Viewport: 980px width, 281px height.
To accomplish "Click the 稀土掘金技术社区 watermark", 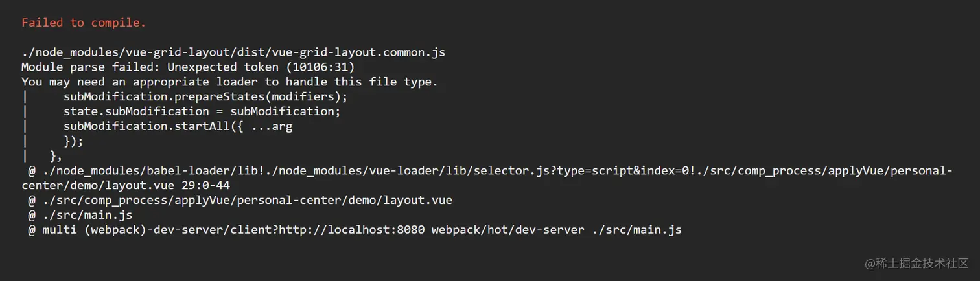I will tap(907, 263).
